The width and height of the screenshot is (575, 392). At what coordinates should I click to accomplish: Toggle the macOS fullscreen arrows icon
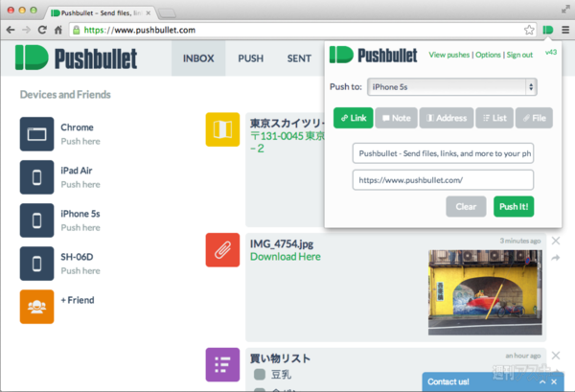click(565, 10)
